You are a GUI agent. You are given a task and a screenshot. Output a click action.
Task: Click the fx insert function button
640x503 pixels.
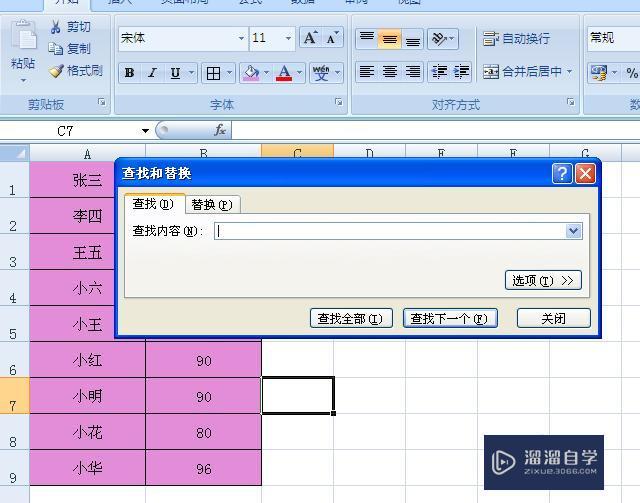(x=220, y=130)
